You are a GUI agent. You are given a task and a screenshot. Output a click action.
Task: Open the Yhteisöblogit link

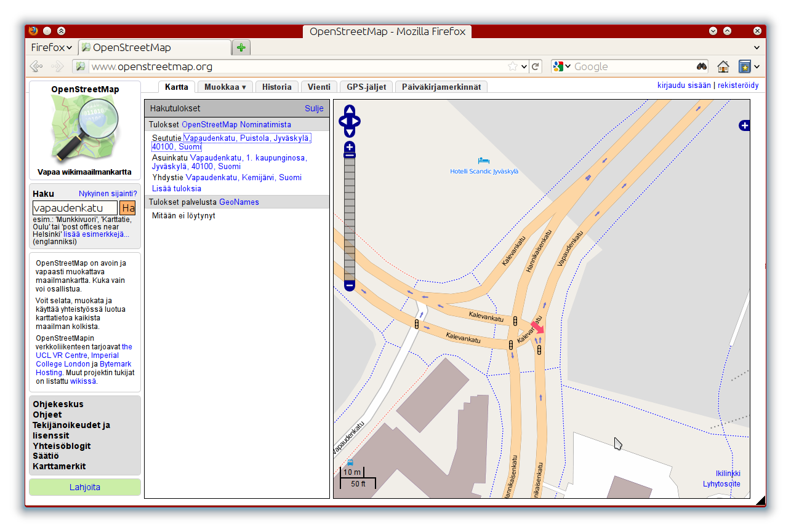click(x=62, y=446)
